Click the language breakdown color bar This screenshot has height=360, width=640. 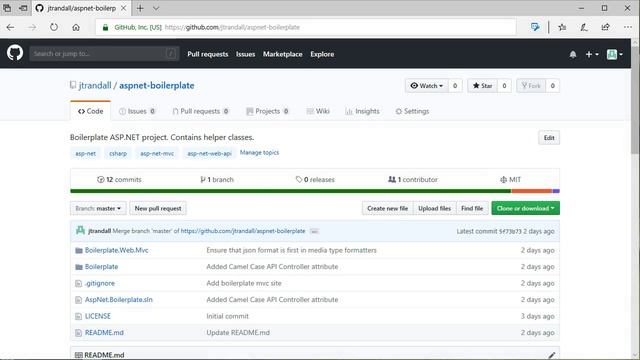pos(315,191)
